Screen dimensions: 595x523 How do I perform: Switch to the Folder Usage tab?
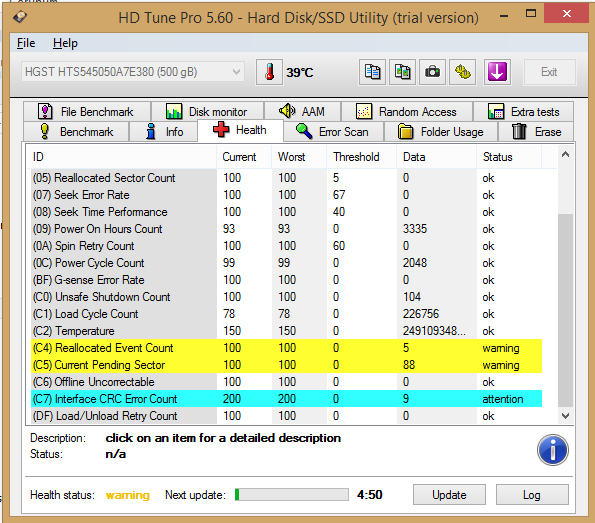pyautogui.click(x=441, y=132)
